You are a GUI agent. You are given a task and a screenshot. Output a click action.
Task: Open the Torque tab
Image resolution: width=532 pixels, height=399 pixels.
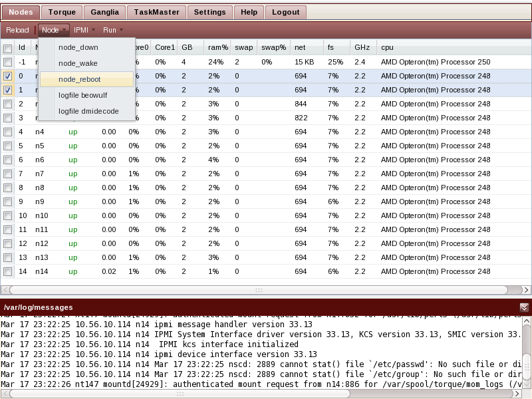click(62, 12)
